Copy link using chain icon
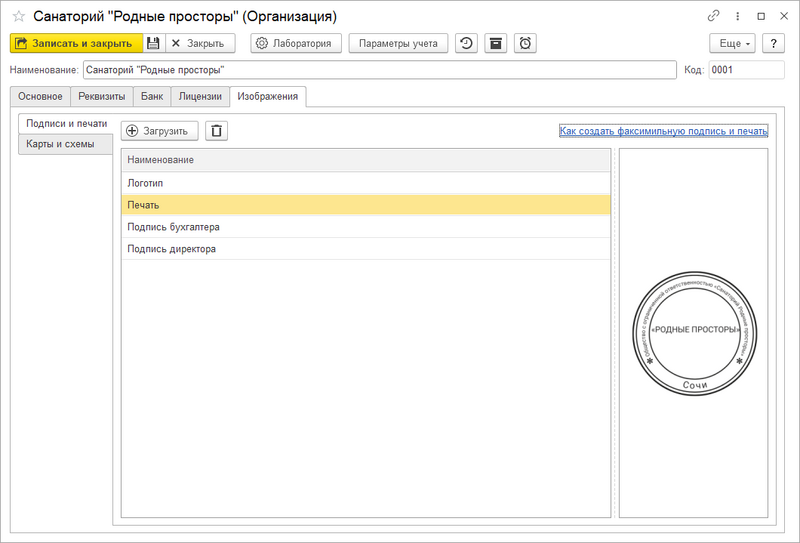 coord(713,16)
